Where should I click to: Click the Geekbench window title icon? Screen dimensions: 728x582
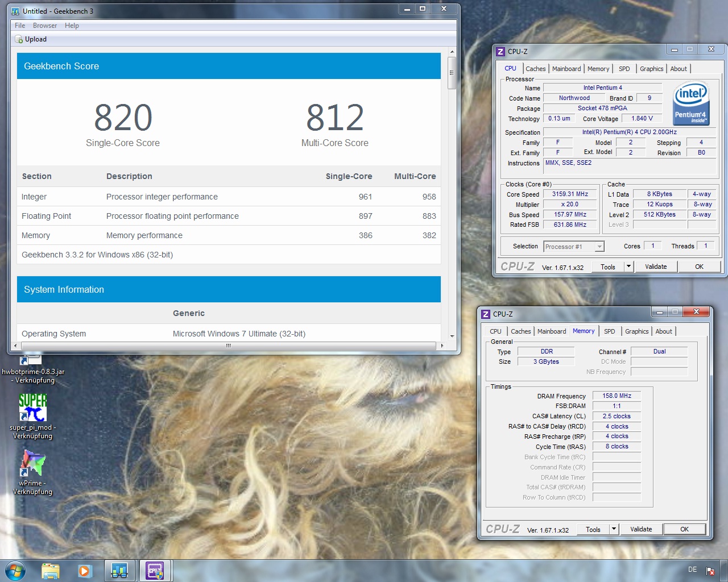click(x=15, y=11)
